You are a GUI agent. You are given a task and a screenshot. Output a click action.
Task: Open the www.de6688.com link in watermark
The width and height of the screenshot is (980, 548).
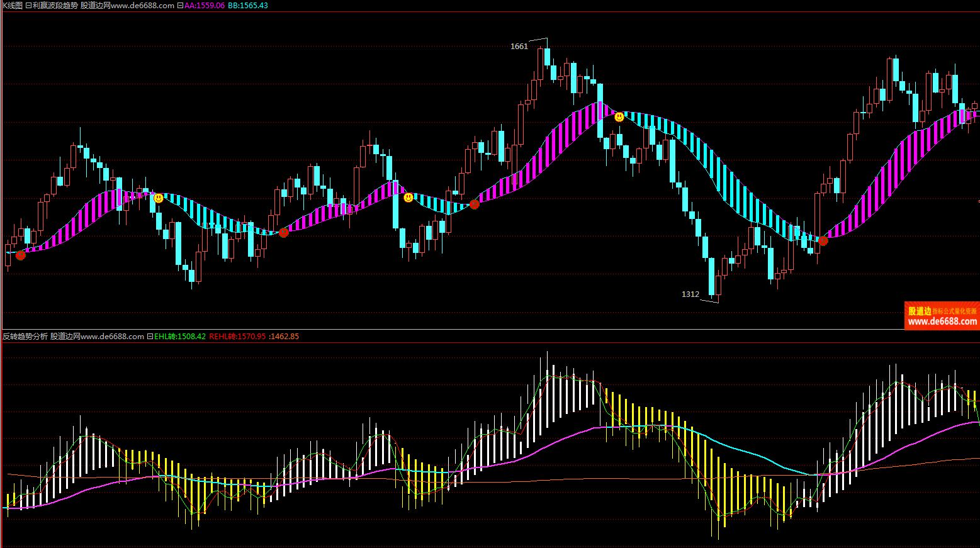pyautogui.click(x=942, y=322)
